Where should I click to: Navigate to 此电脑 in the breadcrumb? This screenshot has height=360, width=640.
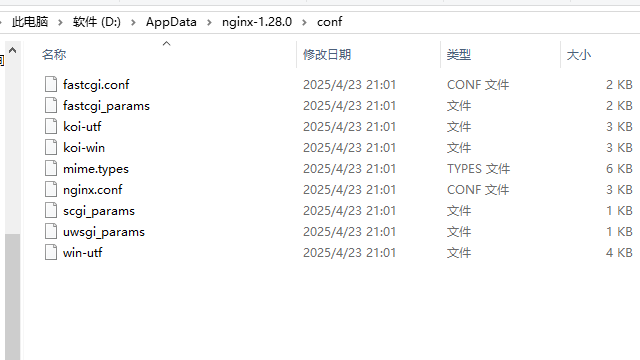tap(30, 22)
